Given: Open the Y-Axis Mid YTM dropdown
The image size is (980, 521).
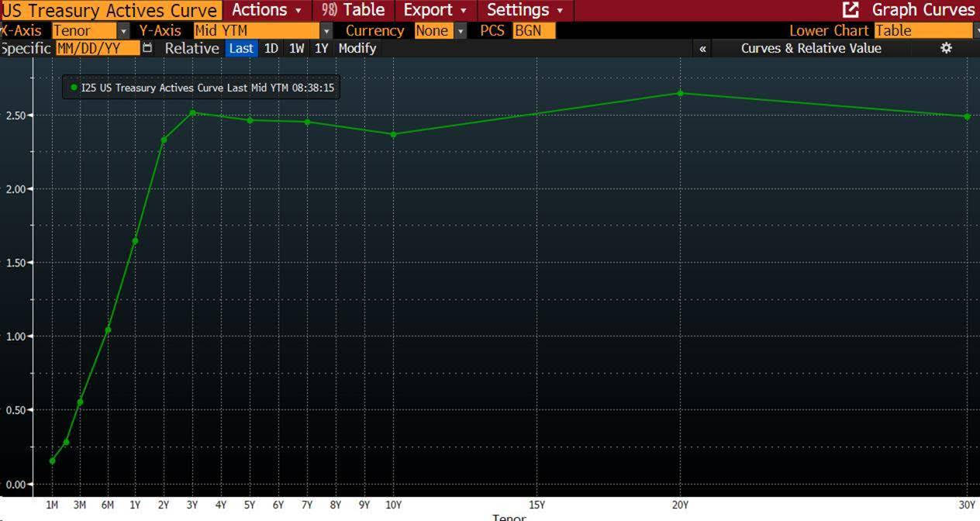Looking at the screenshot, I should point(326,31).
